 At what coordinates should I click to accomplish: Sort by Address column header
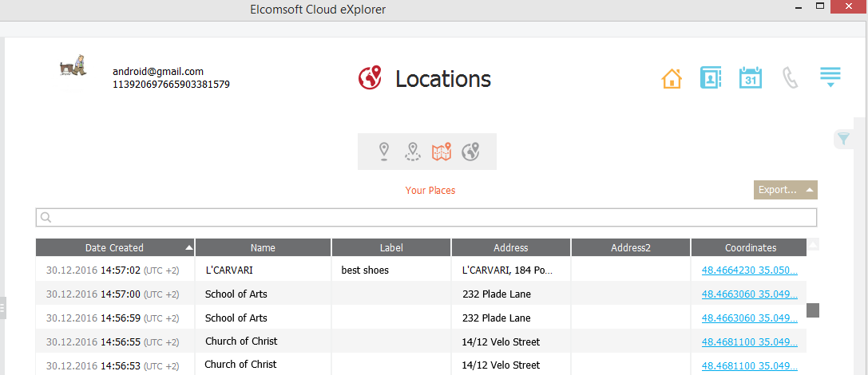(510, 247)
